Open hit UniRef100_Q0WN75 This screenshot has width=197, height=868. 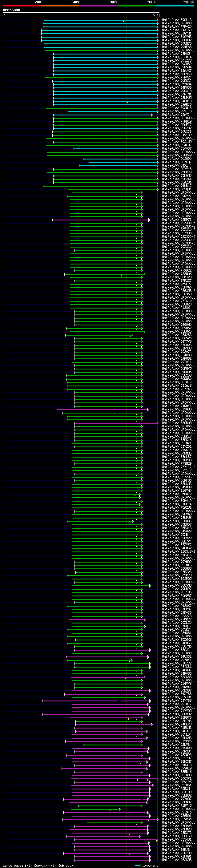tap(177, 43)
